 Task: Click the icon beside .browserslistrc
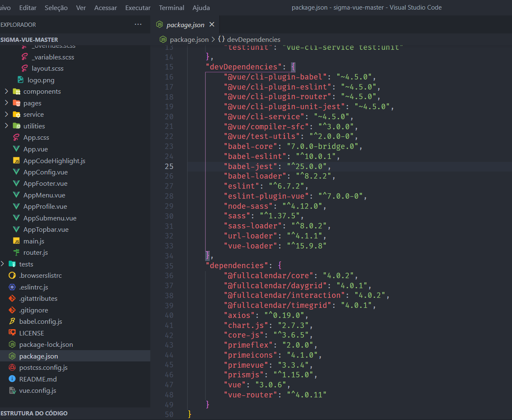12,275
